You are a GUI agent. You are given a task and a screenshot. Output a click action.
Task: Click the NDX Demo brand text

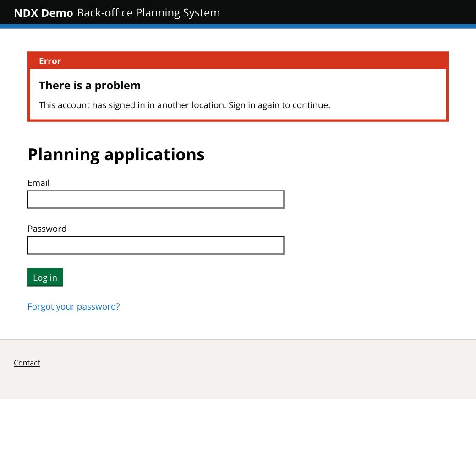44,13
